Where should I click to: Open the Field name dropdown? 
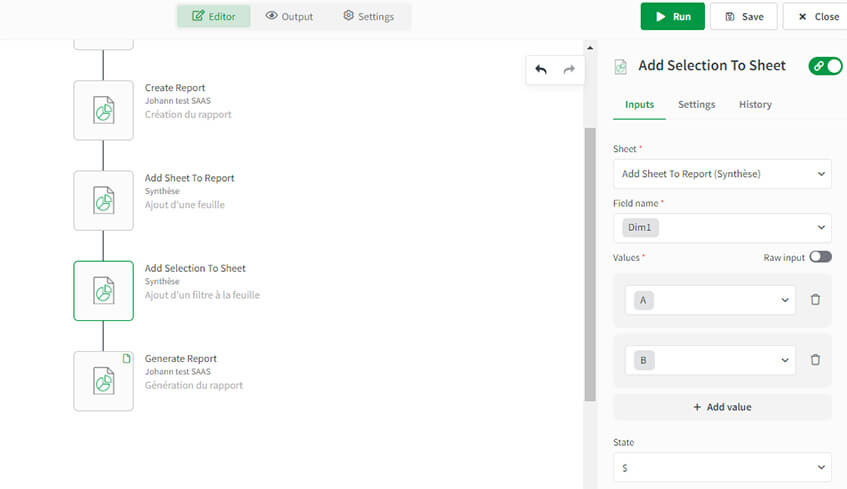point(722,227)
